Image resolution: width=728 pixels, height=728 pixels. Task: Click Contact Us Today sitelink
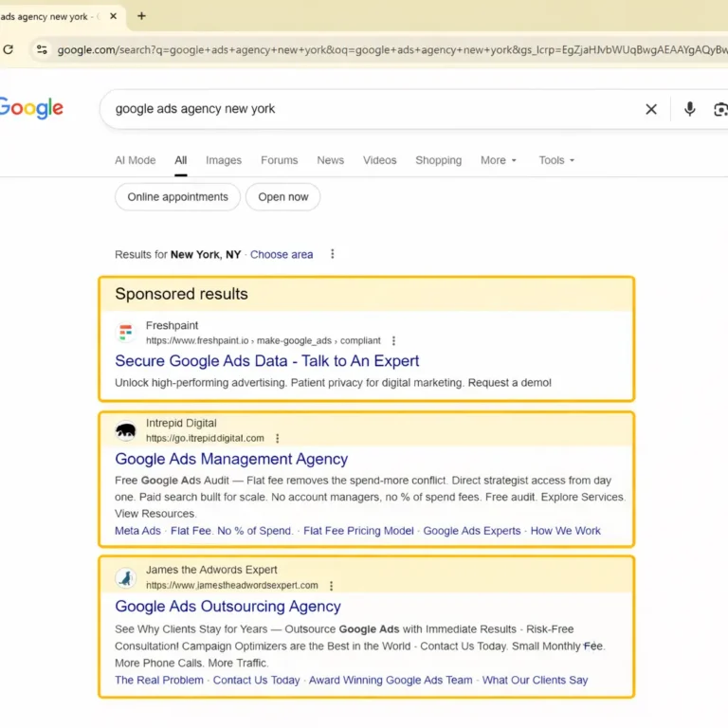(x=256, y=681)
